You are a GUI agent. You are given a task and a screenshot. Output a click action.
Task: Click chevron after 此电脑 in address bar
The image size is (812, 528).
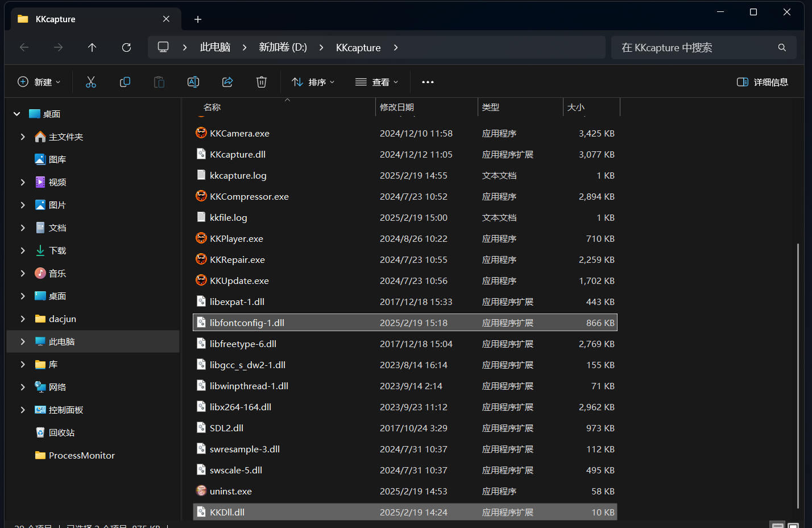pyautogui.click(x=245, y=47)
